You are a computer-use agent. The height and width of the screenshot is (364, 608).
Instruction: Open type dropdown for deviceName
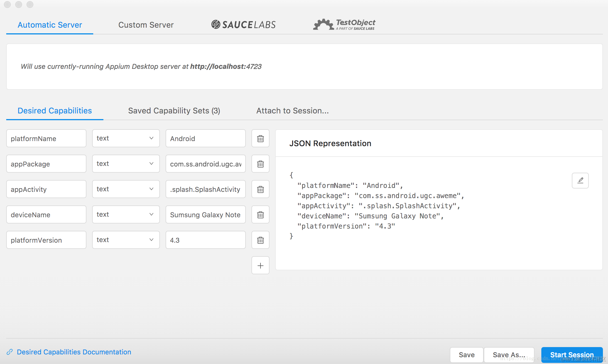coord(126,214)
